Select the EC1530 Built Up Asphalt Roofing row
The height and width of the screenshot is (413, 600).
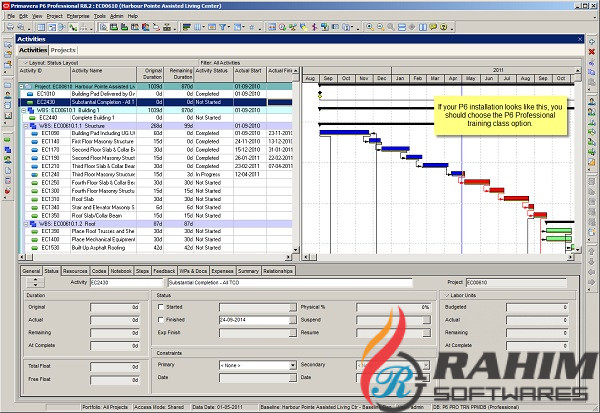(x=155, y=248)
